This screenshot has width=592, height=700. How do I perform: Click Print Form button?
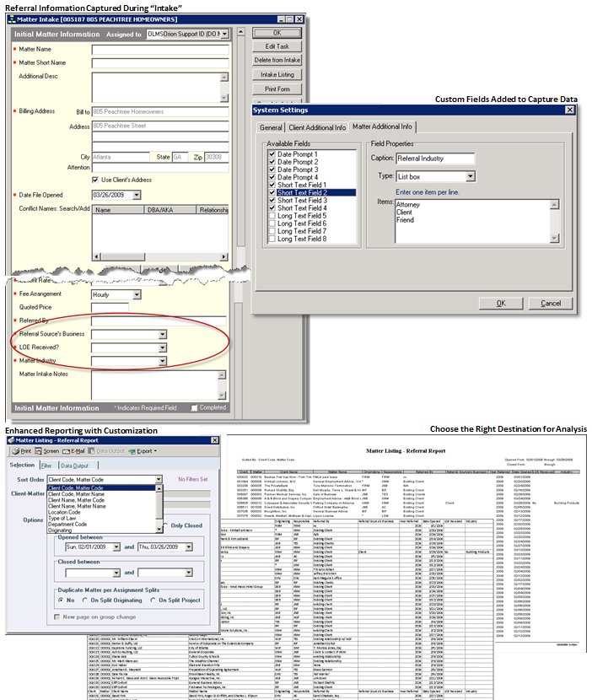[x=277, y=89]
